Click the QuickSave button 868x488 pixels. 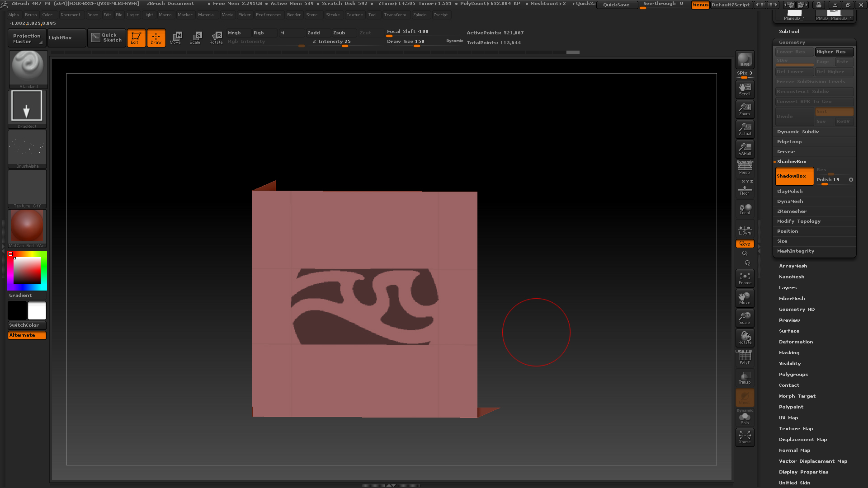pos(616,5)
